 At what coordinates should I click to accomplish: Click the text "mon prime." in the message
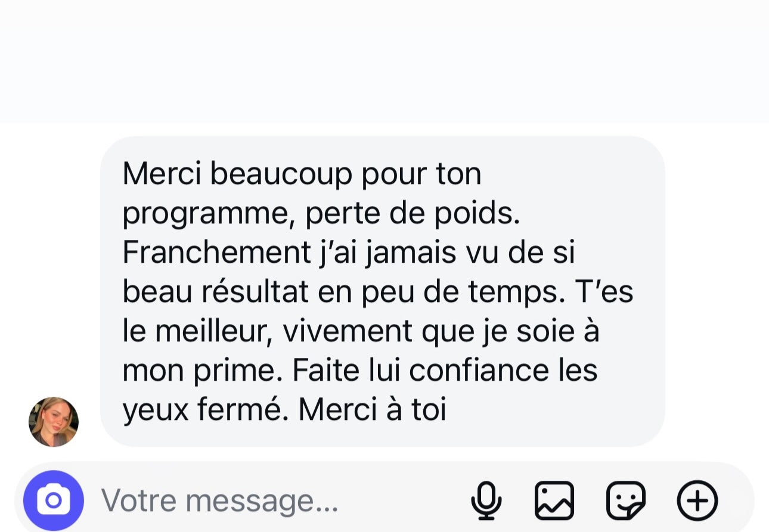click(203, 372)
